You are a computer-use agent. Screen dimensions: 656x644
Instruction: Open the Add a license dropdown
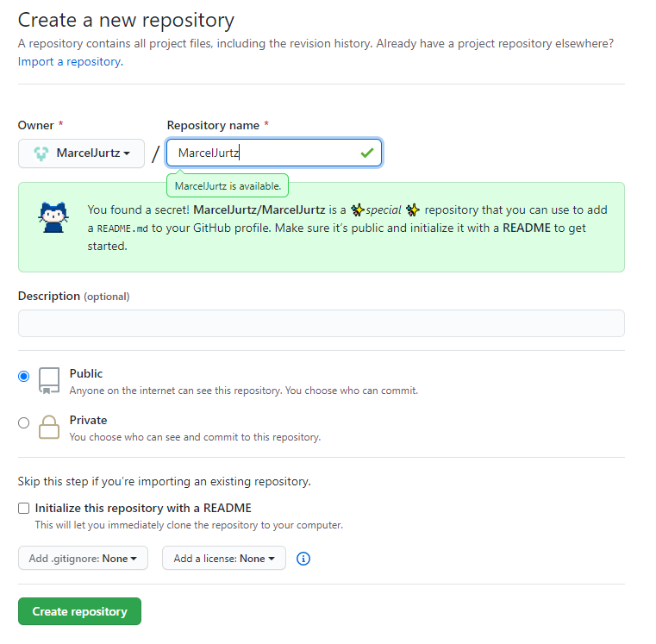224,558
